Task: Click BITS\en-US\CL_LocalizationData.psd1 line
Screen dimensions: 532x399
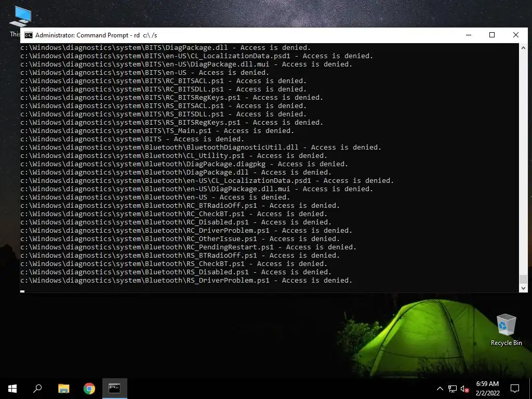Action: click(197, 56)
